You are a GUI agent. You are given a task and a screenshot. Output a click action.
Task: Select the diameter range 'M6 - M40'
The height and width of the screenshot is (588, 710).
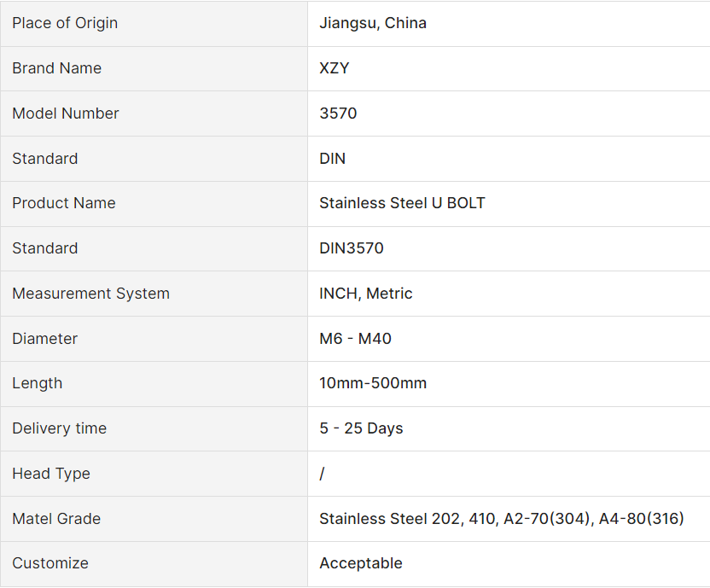(355, 339)
